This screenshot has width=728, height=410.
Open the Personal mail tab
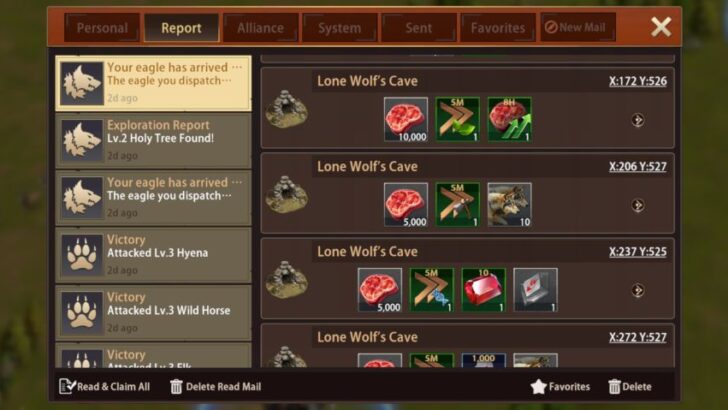click(102, 28)
